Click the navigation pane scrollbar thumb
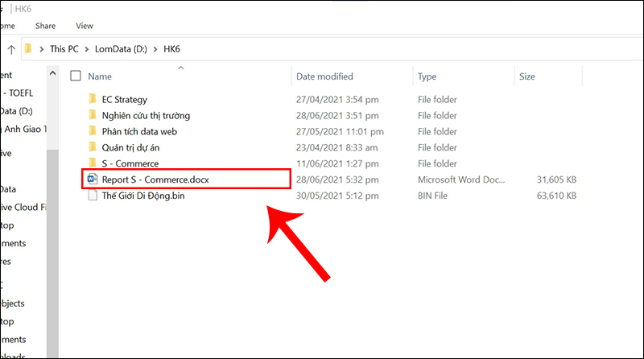This screenshot has width=644, height=359. (52, 253)
